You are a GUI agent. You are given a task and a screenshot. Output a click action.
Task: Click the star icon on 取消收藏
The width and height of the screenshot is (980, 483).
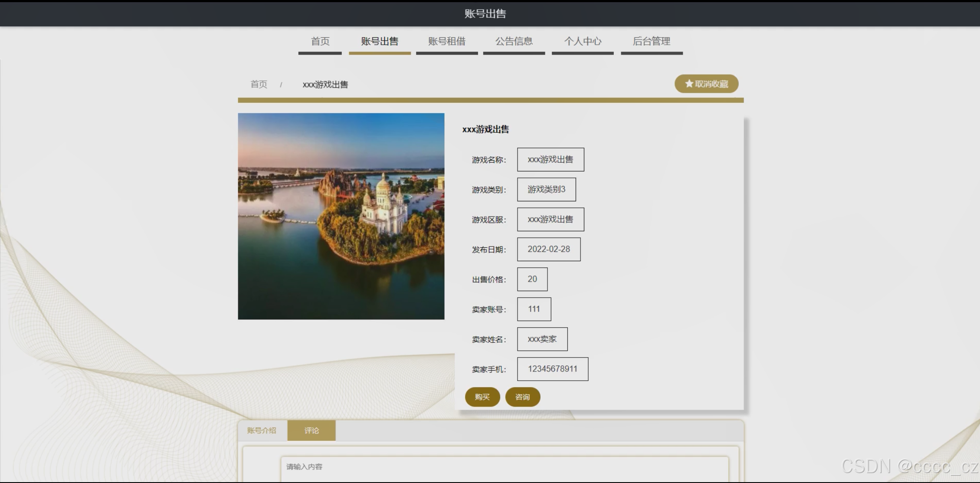click(689, 84)
